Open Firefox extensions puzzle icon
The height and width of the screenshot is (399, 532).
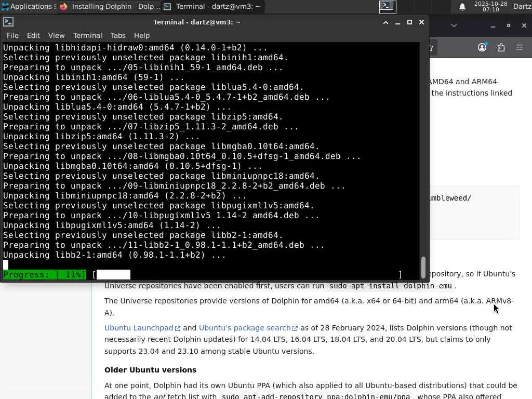pos(501,47)
